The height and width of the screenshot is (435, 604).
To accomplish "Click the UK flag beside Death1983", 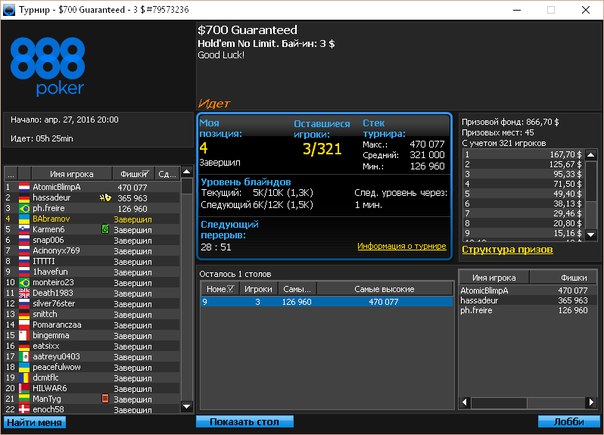I will [24, 293].
